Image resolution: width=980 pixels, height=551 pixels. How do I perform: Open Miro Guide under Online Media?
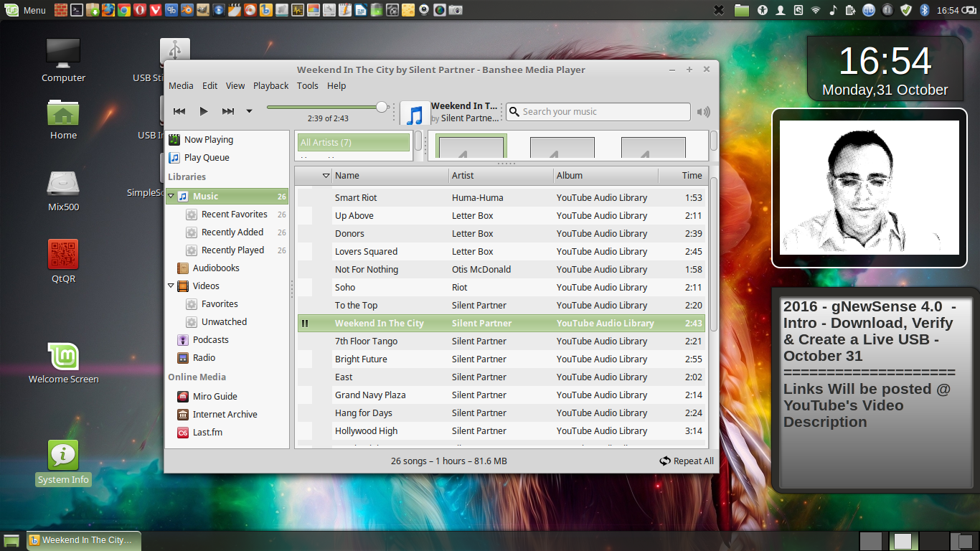[x=227, y=396]
